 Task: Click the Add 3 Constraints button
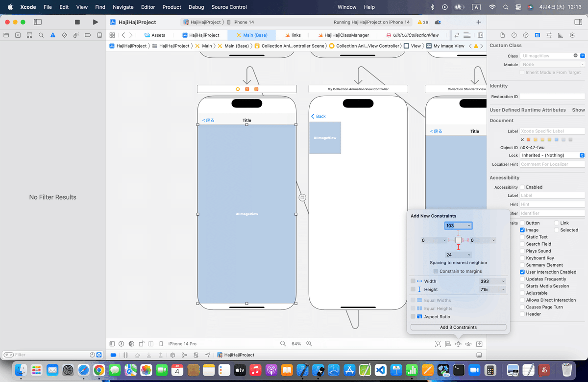(458, 327)
